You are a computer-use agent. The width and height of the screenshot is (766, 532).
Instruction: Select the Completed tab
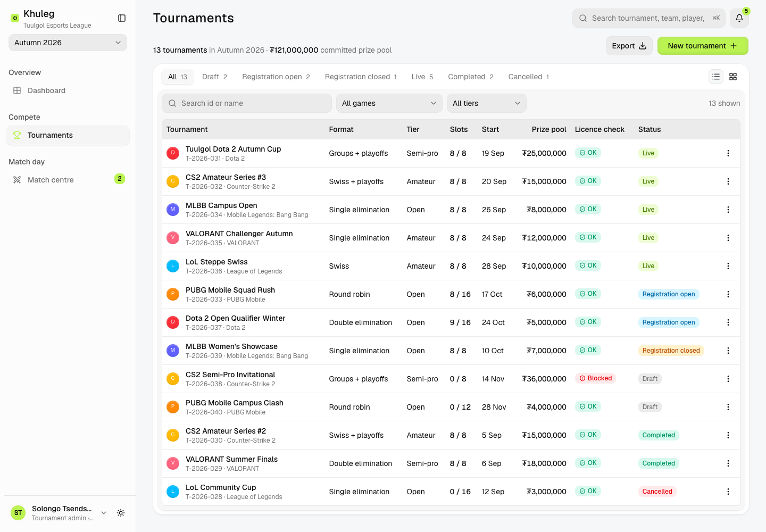(471, 77)
